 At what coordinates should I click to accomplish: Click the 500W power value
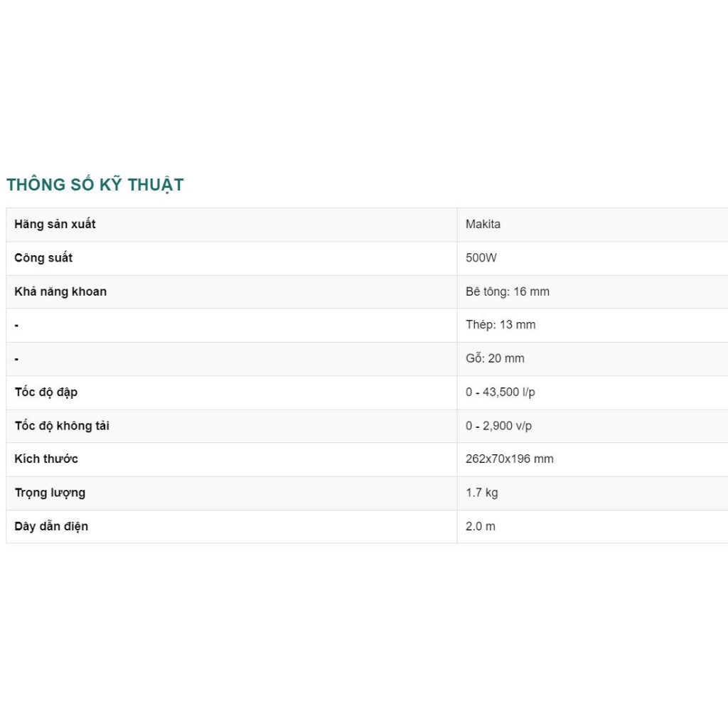[x=481, y=258]
